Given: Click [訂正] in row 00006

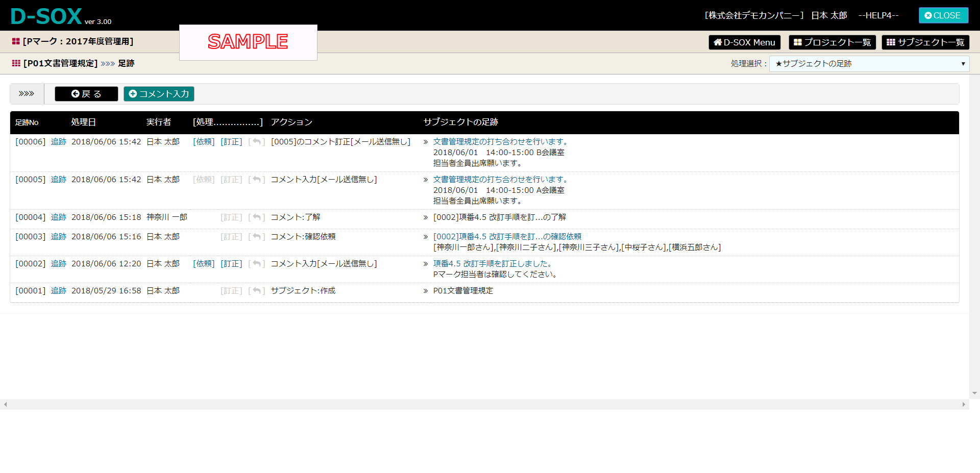Looking at the screenshot, I should point(231,142).
